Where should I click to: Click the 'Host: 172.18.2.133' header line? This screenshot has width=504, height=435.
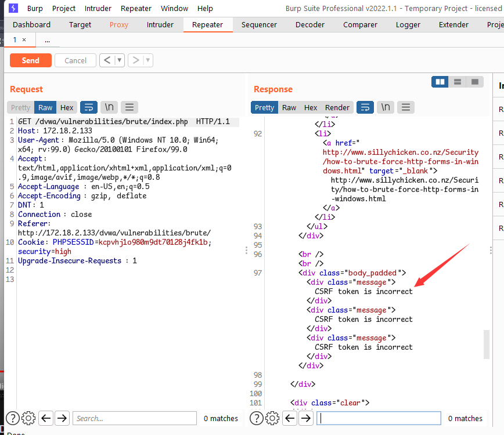(x=55, y=131)
